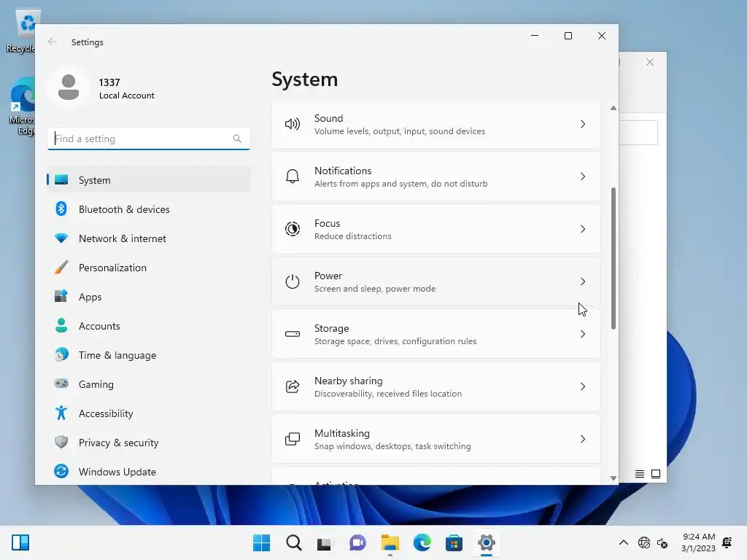Click the user avatar picture
Screen dimensions: 747x560
click(68, 88)
